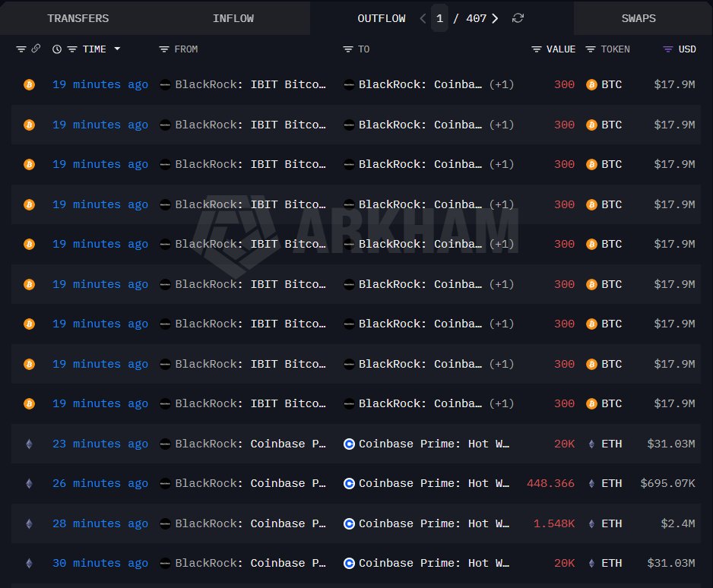This screenshot has width=713, height=588.
Task: Open the TIME column filter icon
Action: click(x=72, y=49)
